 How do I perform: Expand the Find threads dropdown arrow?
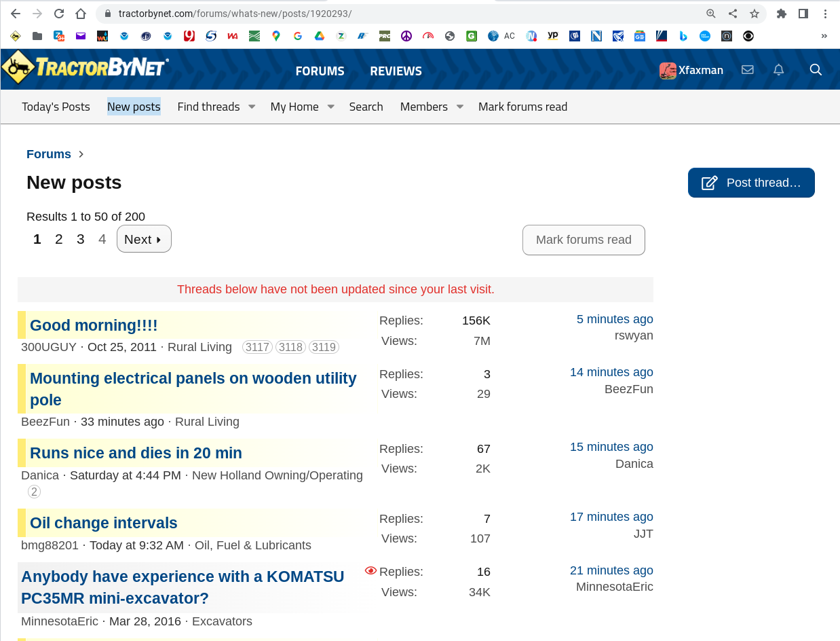(251, 107)
